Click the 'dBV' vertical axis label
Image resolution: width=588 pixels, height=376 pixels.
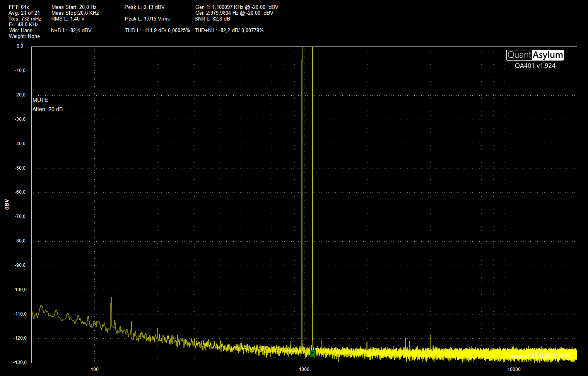pos(7,204)
